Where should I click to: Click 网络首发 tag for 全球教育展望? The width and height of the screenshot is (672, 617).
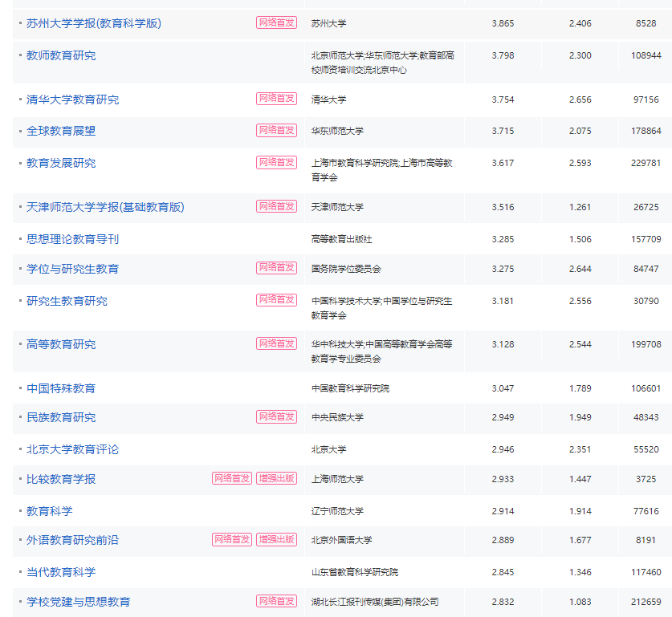(276, 130)
